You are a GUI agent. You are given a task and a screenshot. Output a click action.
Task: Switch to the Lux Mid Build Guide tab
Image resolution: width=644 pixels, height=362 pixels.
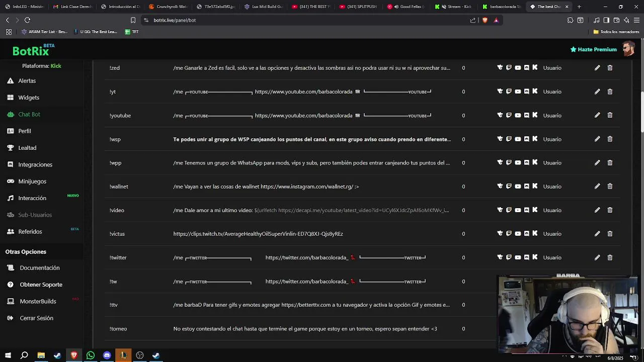(x=263, y=7)
